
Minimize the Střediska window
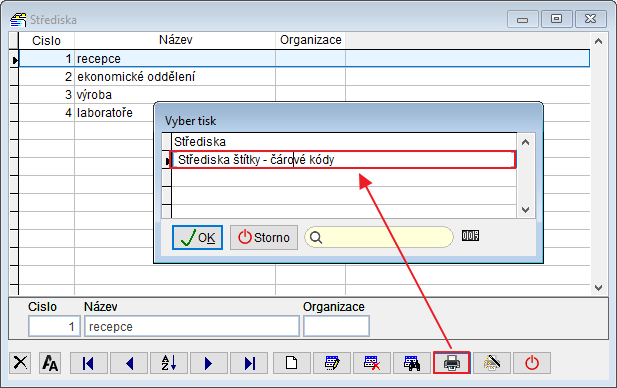(x=523, y=19)
